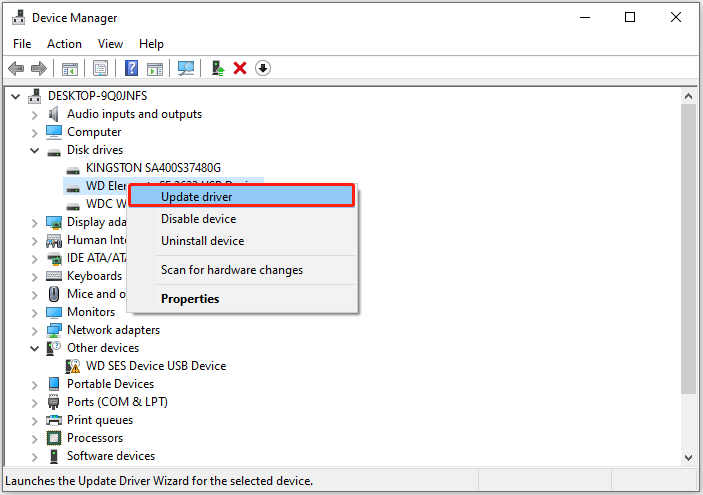Click the Keyboards category icon
The height and width of the screenshot is (495, 703).
[x=54, y=276]
